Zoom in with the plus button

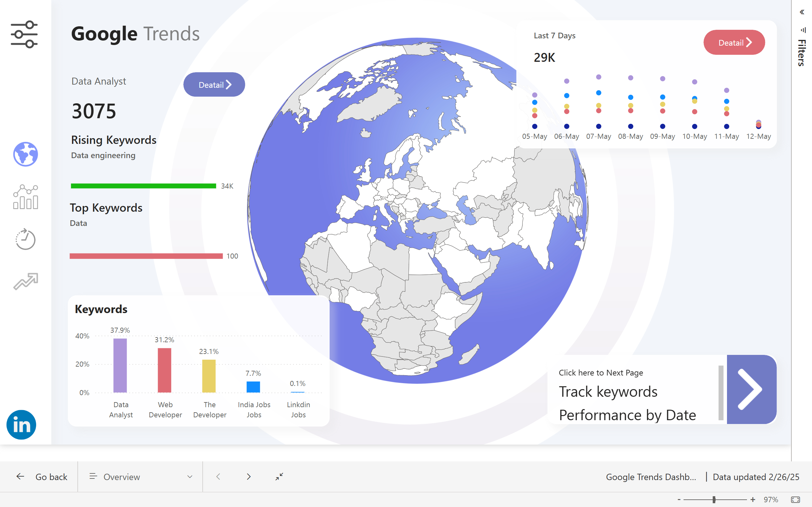pyautogui.click(x=753, y=500)
